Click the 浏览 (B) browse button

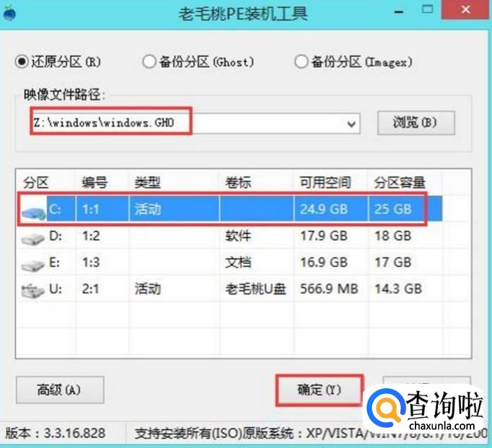coord(416,123)
